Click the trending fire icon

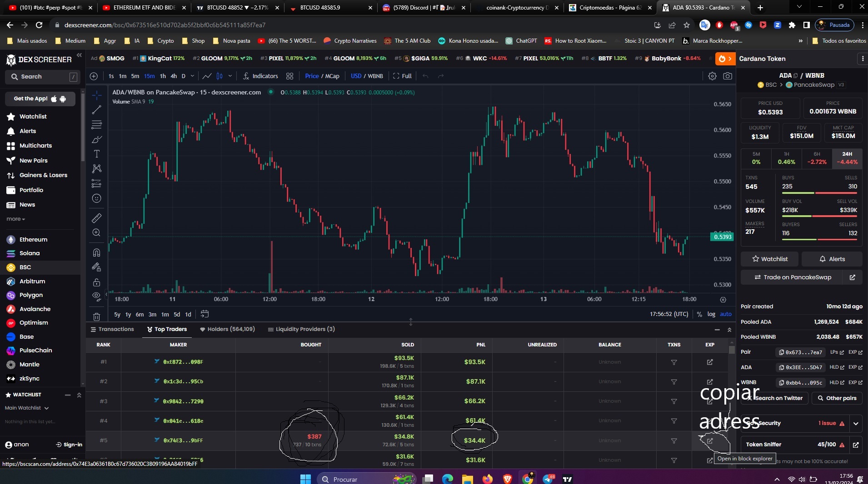coord(725,59)
